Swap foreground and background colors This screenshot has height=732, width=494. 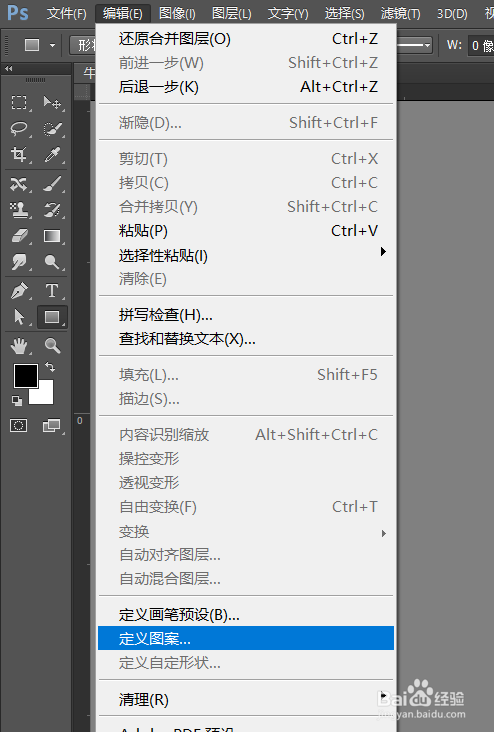[50, 367]
